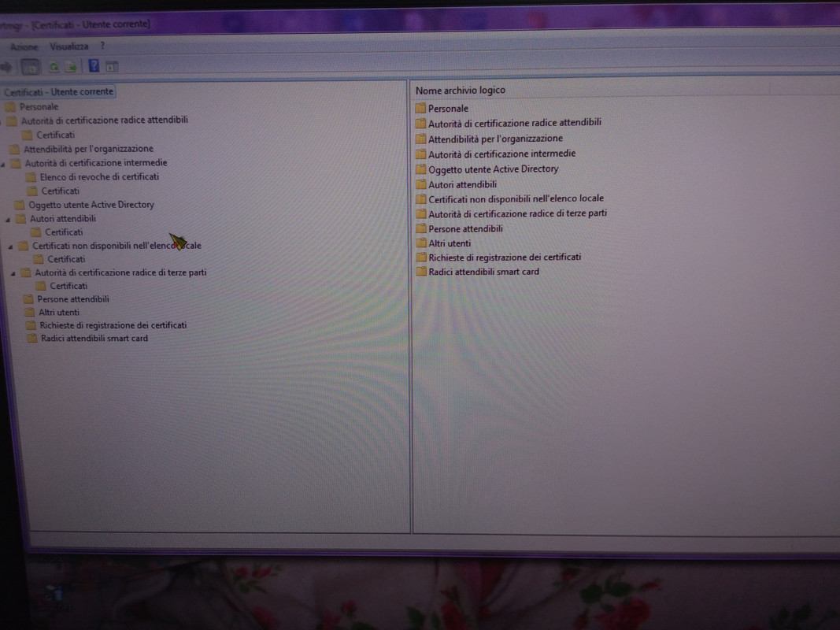Select Certificati under Autori attendibili
Screen dimensions: 840x630
point(64,232)
